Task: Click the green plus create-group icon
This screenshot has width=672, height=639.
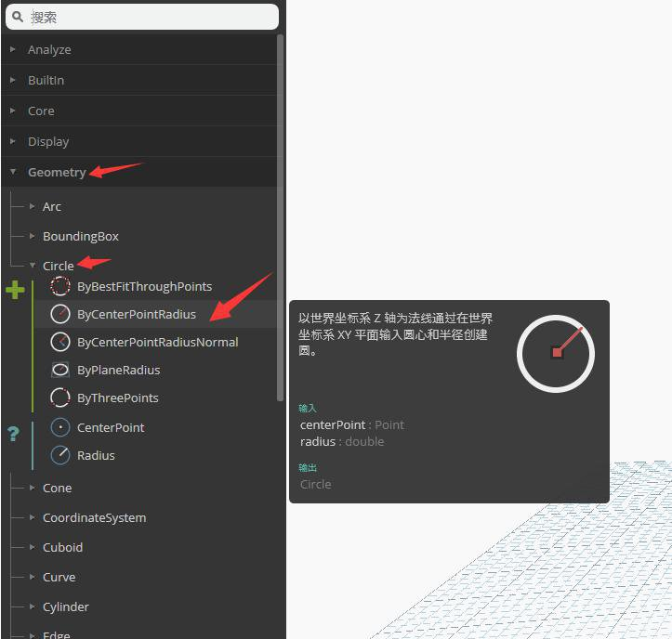Action: click(x=15, y=290)
